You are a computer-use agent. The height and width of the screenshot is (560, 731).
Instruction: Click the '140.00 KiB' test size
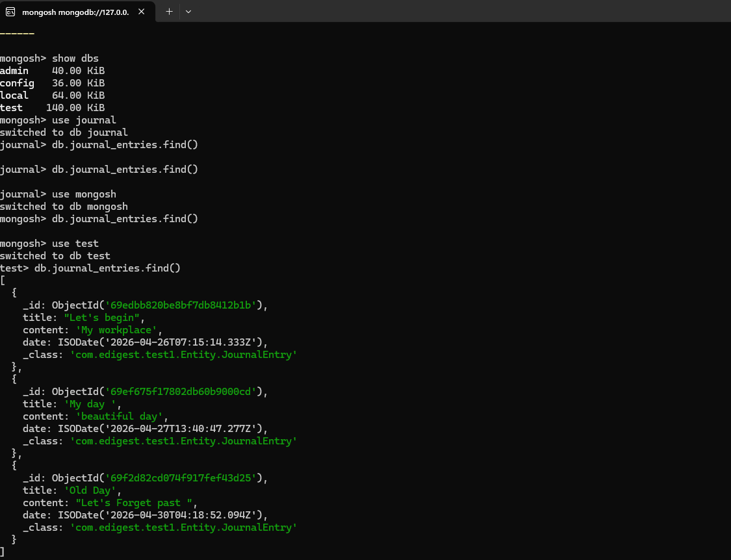coord(75,108)
